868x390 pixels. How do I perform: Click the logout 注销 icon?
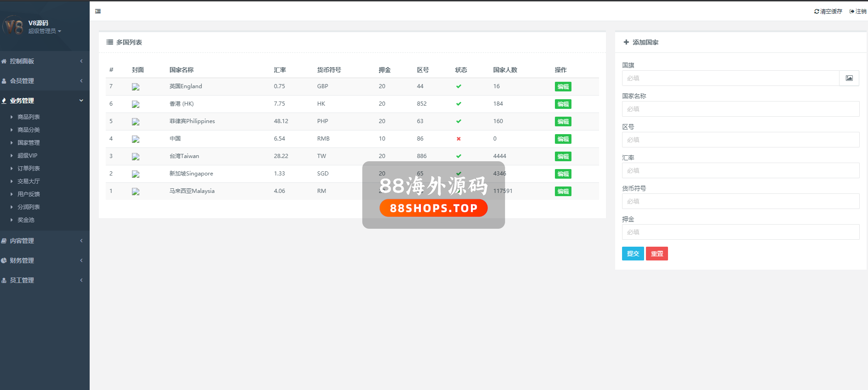(851, 11)
